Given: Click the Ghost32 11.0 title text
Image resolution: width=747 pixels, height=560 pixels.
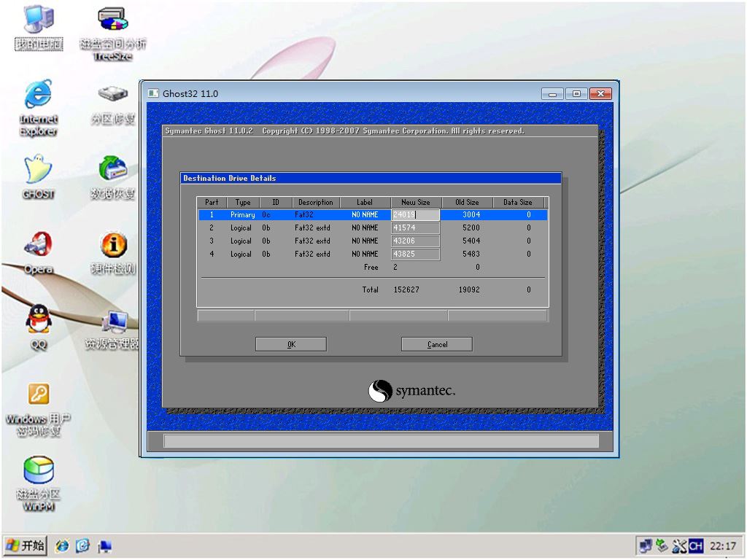Looking at the screenshot, I should [x=190, y=93].
